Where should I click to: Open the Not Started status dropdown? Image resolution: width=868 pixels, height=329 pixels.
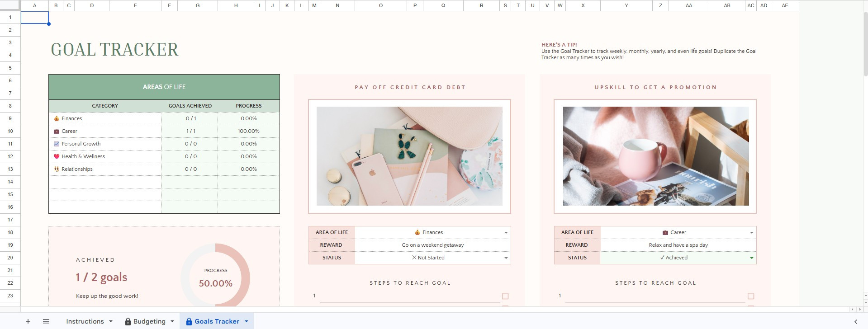tap(506, 258)
